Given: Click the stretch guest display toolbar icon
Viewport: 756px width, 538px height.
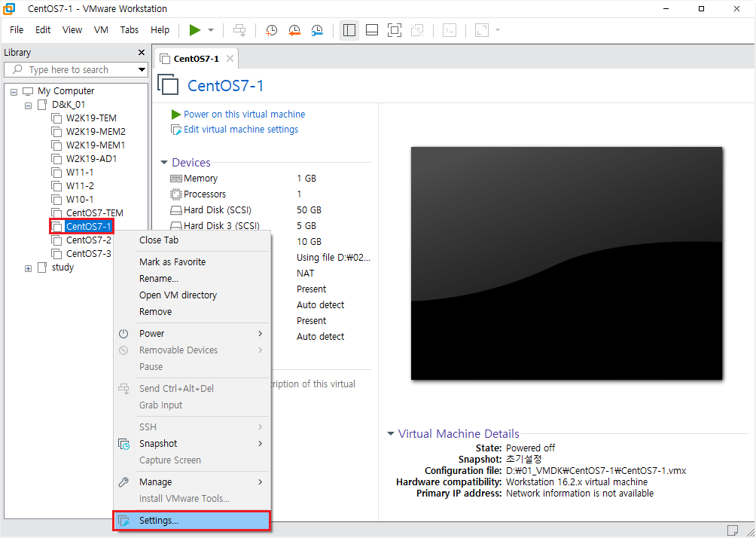Looking at the screenshot, I should click(x=482, y=30).
